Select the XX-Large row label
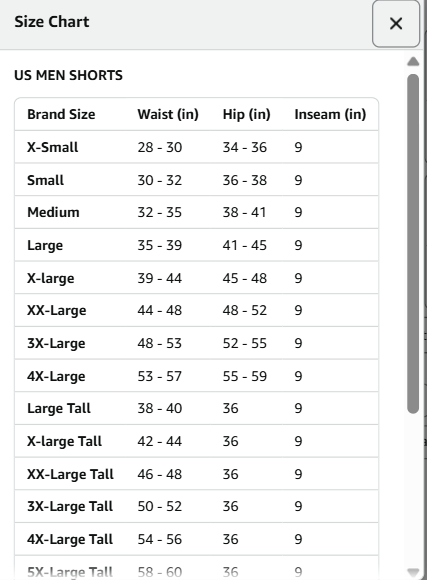Viewport: 427px width, 580px height. point(57,310)
